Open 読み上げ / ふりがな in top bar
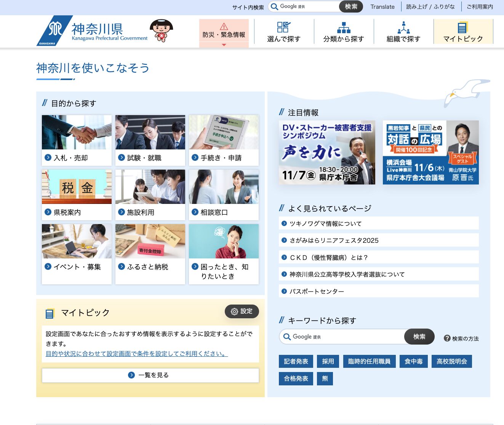Image resolution: width=504 pixels, height=425 pixels. point(430,7)
